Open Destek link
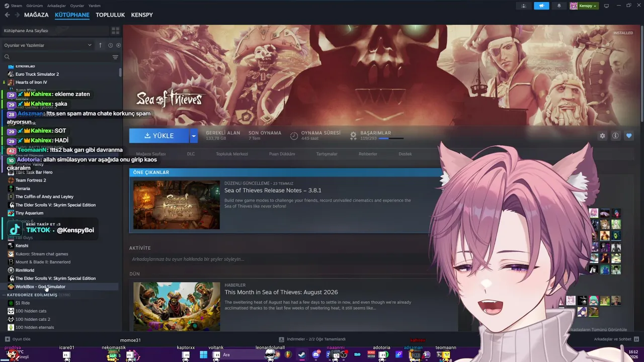The image size is (644, 362). pos(405,154)
